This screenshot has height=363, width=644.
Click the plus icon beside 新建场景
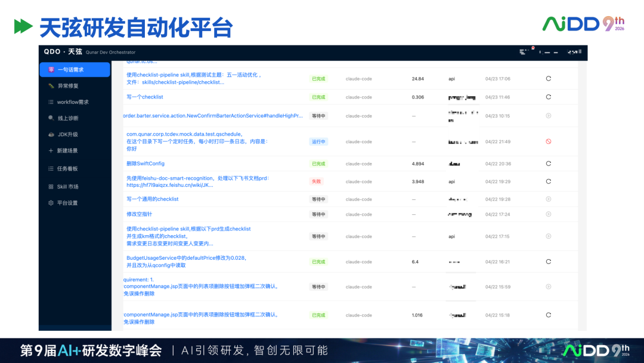tap(51, 151)
